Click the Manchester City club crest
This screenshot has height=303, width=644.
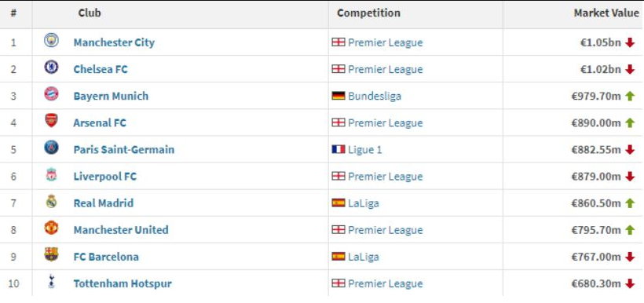pos(51,41)
